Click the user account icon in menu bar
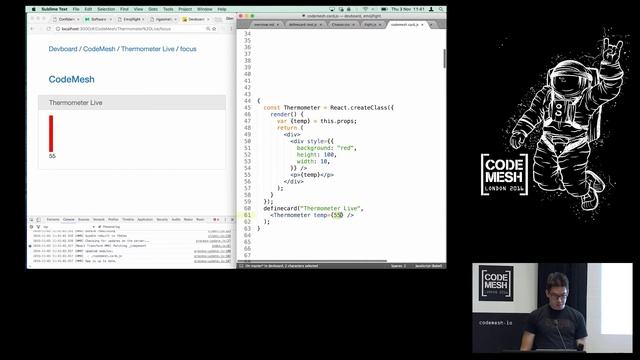The height and width of the screenshot is (360, 640). (431, 9)
